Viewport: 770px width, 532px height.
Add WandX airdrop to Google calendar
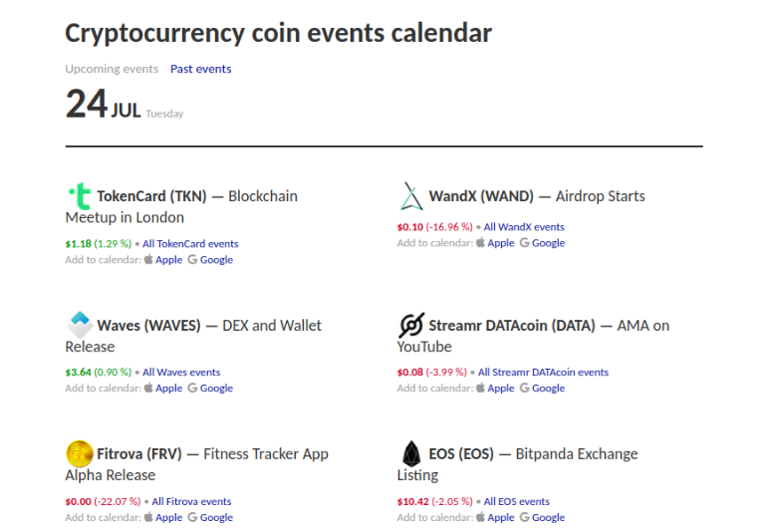tap(547, 243)
